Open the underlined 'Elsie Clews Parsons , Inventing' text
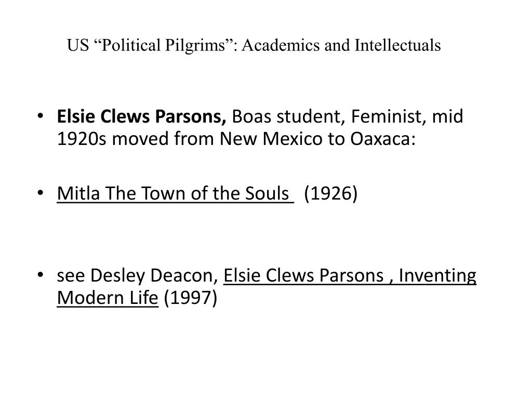Screen dimensions: 532x399 point(350,275)
